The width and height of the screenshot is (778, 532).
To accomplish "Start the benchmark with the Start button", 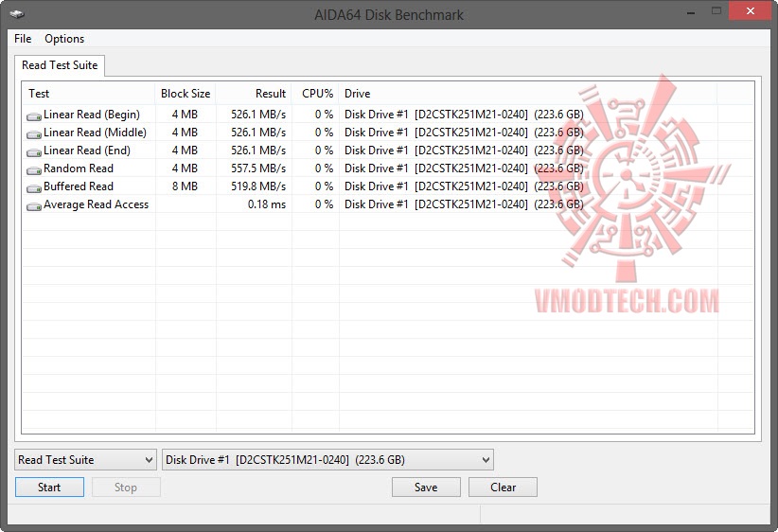I will coord(49,488).
